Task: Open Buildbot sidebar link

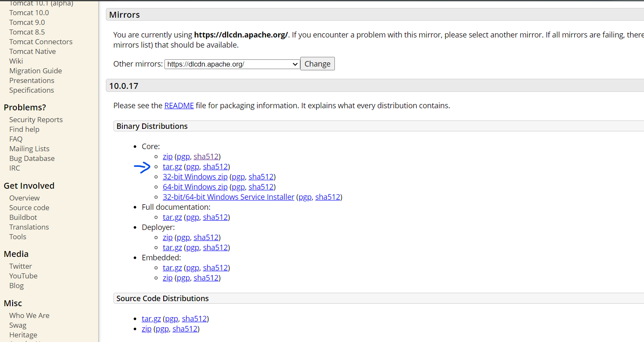Action: coord(23,217)
